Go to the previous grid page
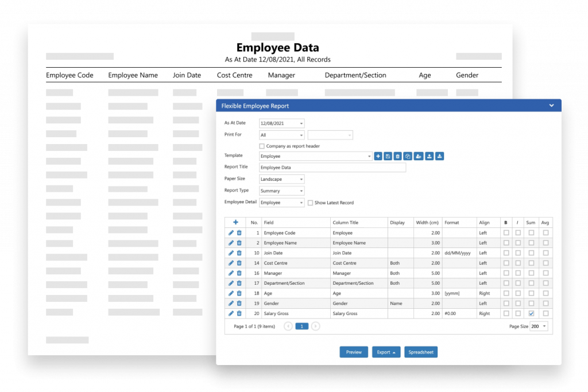Viewport: 588px width, 392px height. pyautogui.click(x=288, y=327)
